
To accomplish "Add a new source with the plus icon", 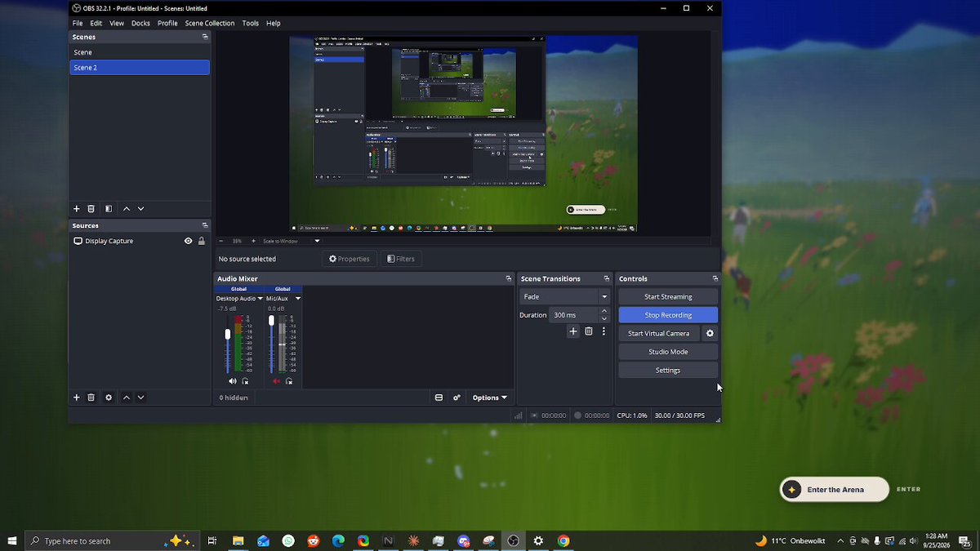I will pyautogui.click(x=77, y=398).
